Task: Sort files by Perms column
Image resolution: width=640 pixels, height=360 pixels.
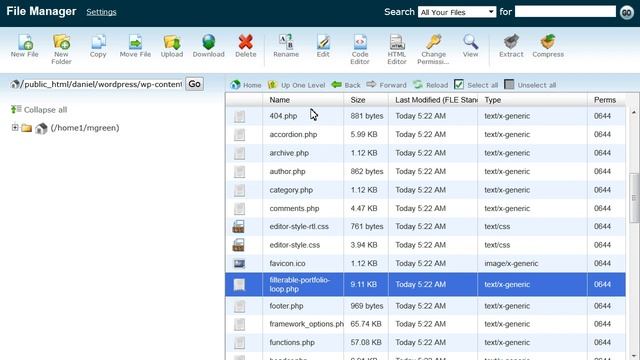Action: pos(605,100)
